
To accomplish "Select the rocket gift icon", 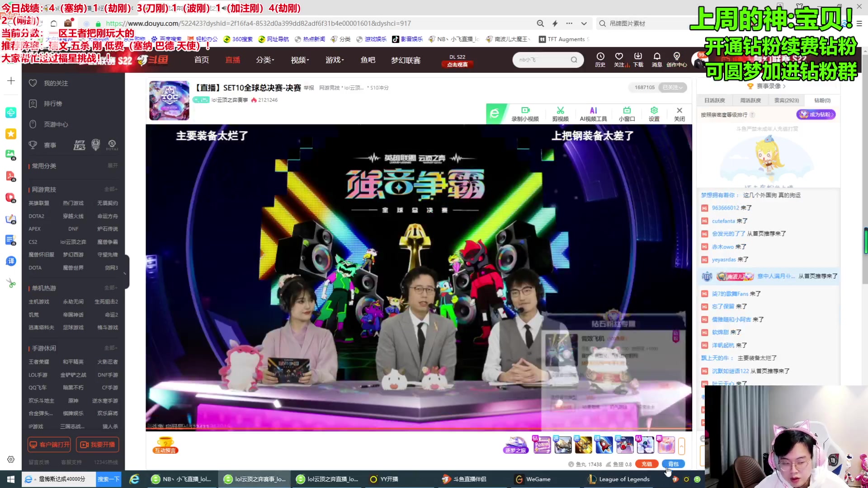I will point(604,445).
